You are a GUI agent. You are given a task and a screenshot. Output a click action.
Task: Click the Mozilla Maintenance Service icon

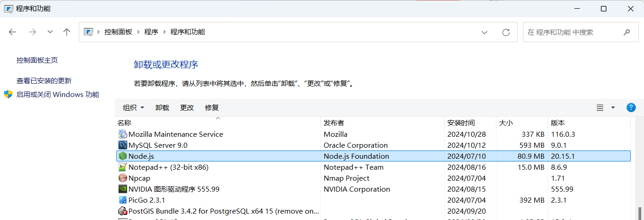[122, 134]
